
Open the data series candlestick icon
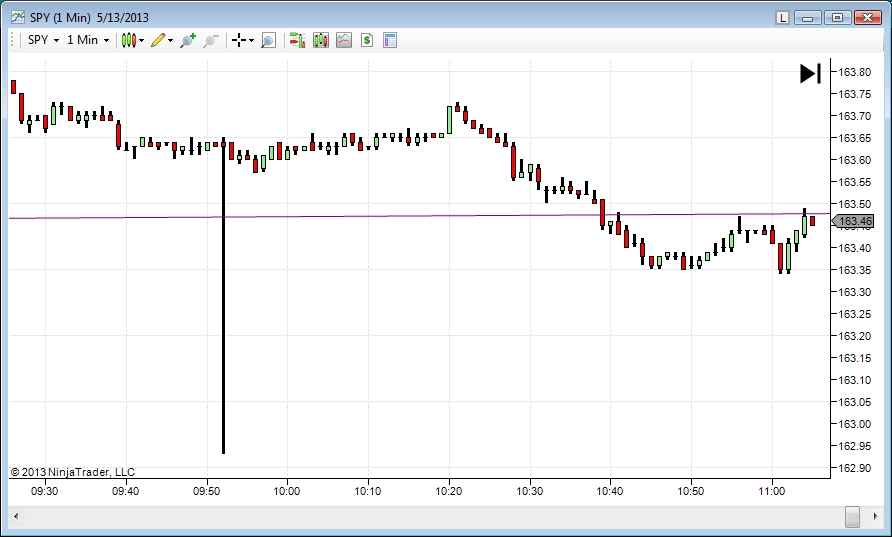pos(321,40)
